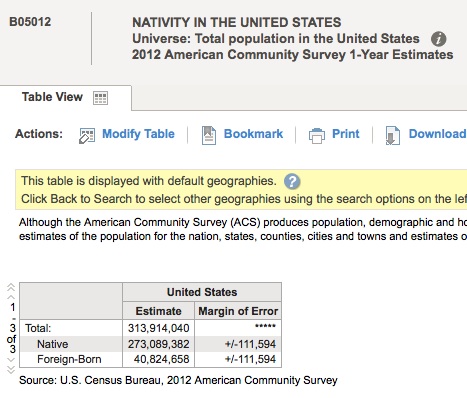Click Foreign-Born row +/-111,594 margin cell
Viewport: 467px width, 398px height.
tap(238, 359)
